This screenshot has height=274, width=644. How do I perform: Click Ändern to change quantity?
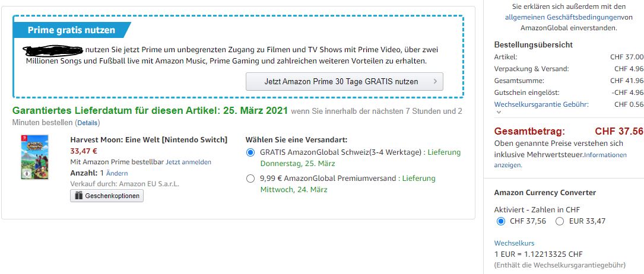pyautogui.click(x=117, y=173)
